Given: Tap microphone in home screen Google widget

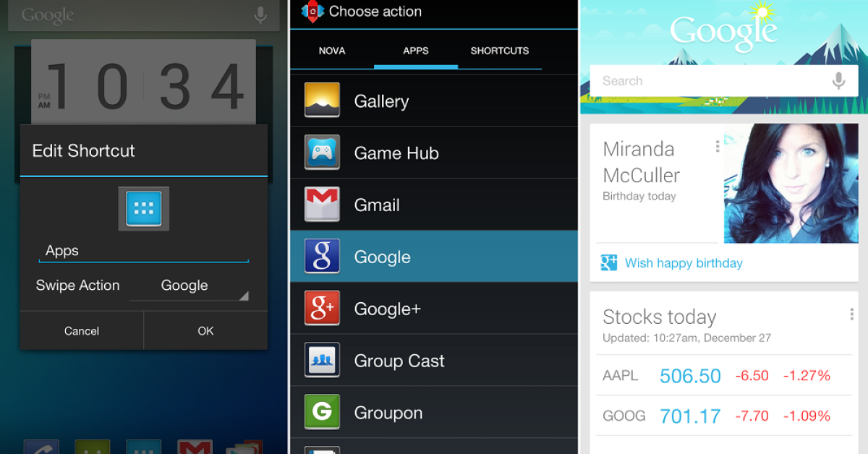Looking at the screenshot, I should point(261,14).
